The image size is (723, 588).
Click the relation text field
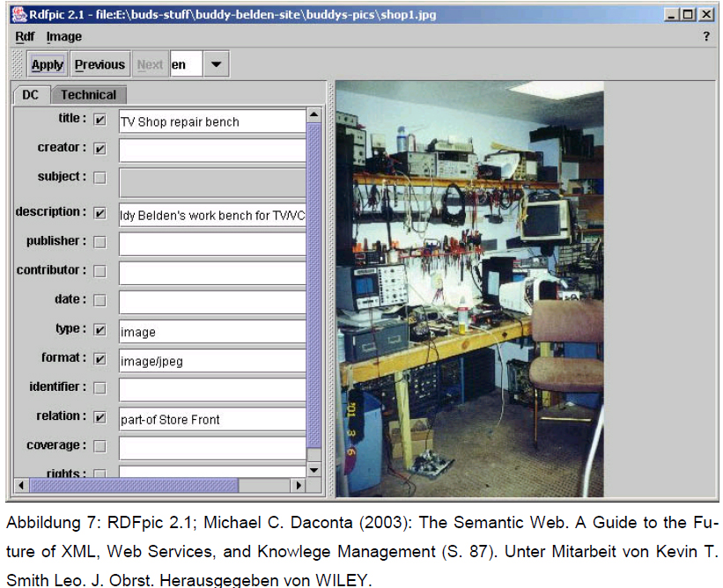tap(211, 420)
